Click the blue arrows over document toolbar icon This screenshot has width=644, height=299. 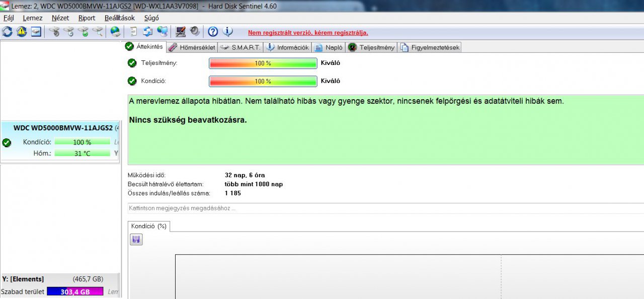pos(147,32)
